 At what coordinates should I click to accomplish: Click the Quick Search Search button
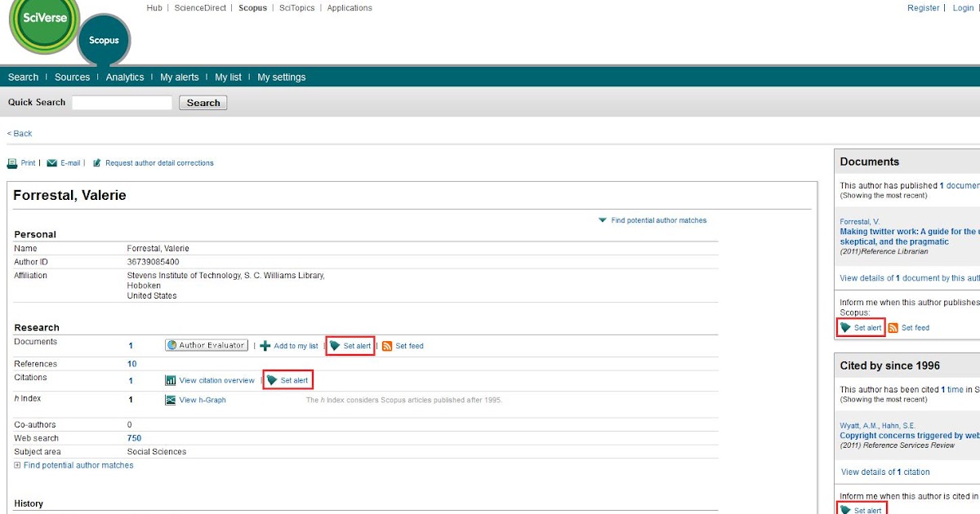pos(203,103)
